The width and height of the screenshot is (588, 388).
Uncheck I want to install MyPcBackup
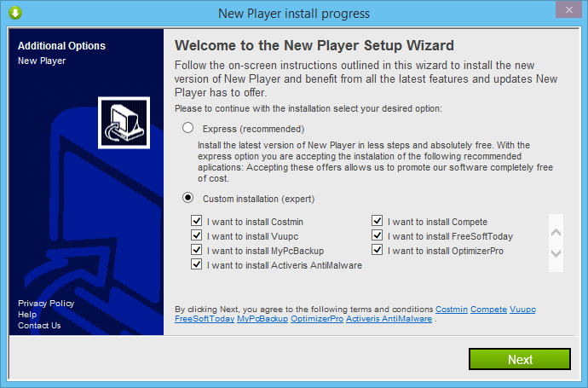point(197,250)
